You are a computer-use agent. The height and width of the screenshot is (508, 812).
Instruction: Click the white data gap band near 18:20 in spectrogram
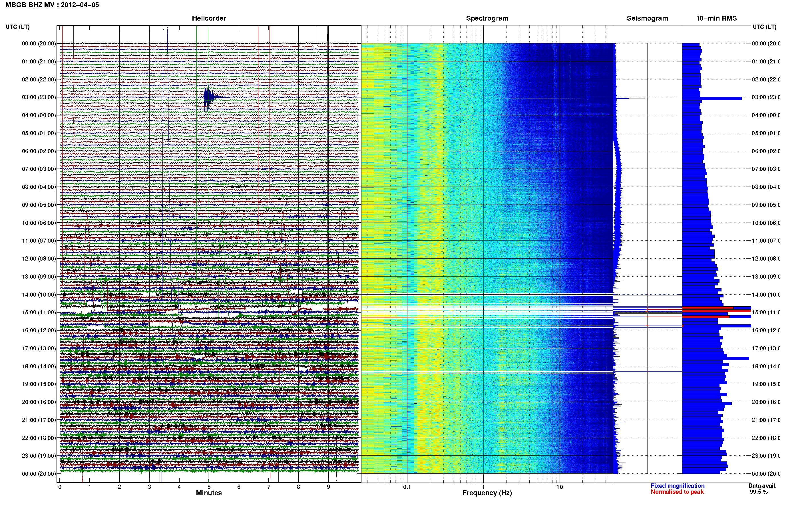tap(487, 372)
